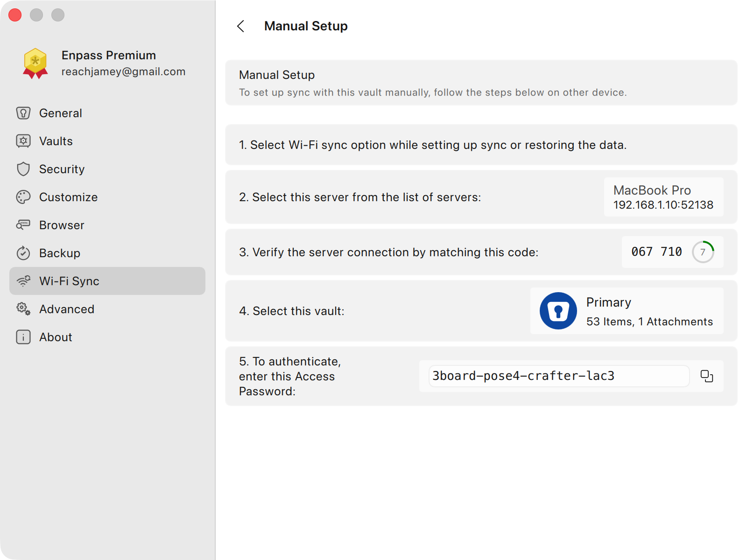Open the Vaults settings section
This screenshot has width=747, height=560.
(x=107, y=141)
